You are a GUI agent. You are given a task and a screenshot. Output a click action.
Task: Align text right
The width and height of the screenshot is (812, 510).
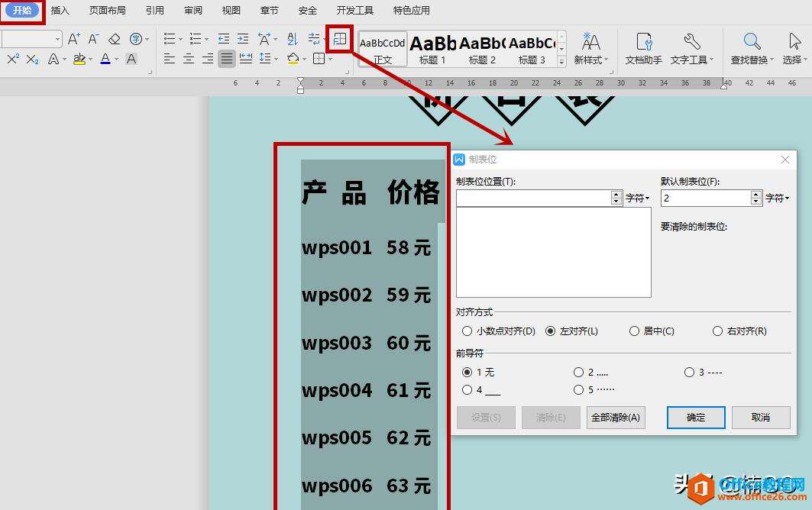[208, 59]
